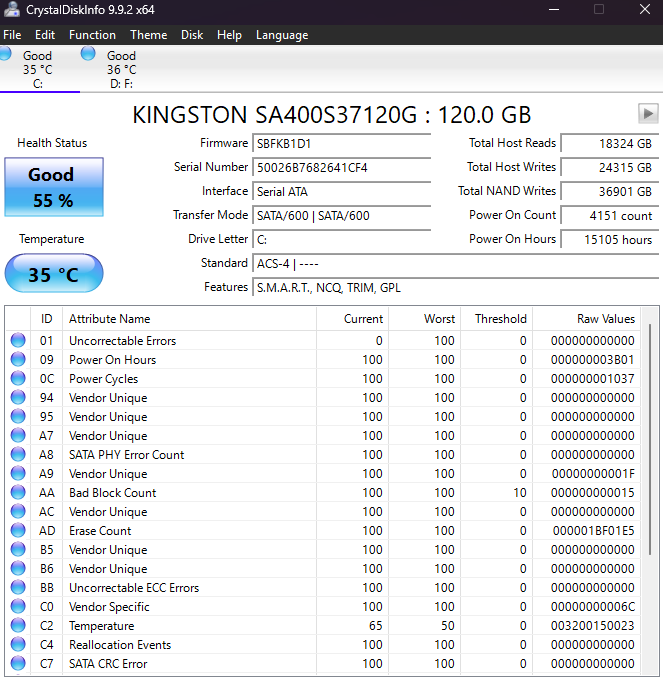Screen dimensions: 663x683
Task: Click the status icon for ID A9 row
Action: (18, 473)
